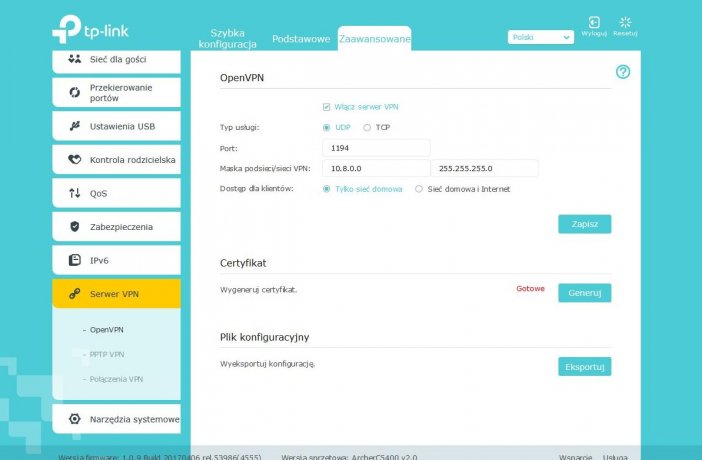Image resolution: width=702 pixels, height=460 pixels.
Task: Select OpenVPN submenu item
Action: click(107, 330)
